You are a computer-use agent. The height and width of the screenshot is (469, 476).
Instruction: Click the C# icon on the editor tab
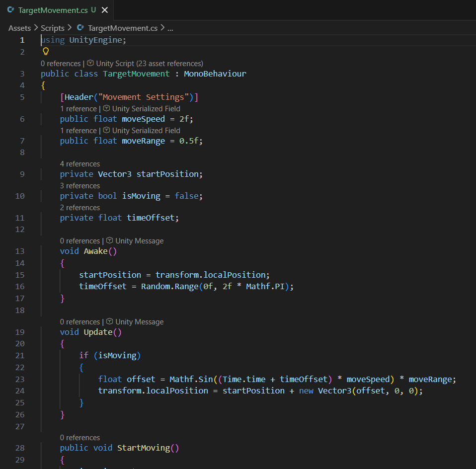tap(11, 9)
